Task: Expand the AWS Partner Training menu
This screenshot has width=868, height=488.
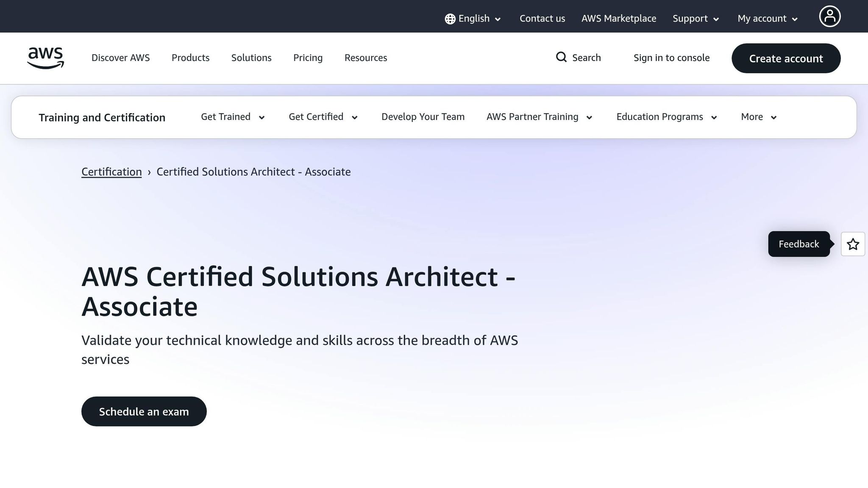Action: point(539,117)
